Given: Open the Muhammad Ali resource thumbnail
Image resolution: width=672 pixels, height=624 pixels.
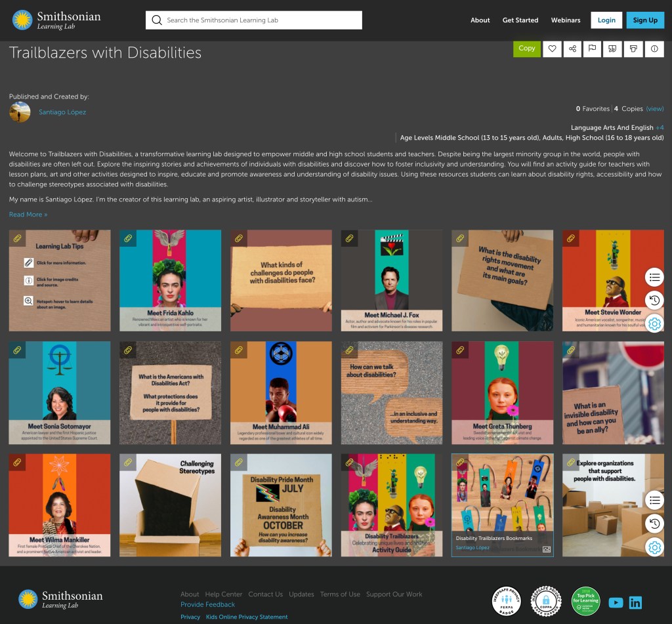Looking at the screenshot, I should click(x=281, y=393).
